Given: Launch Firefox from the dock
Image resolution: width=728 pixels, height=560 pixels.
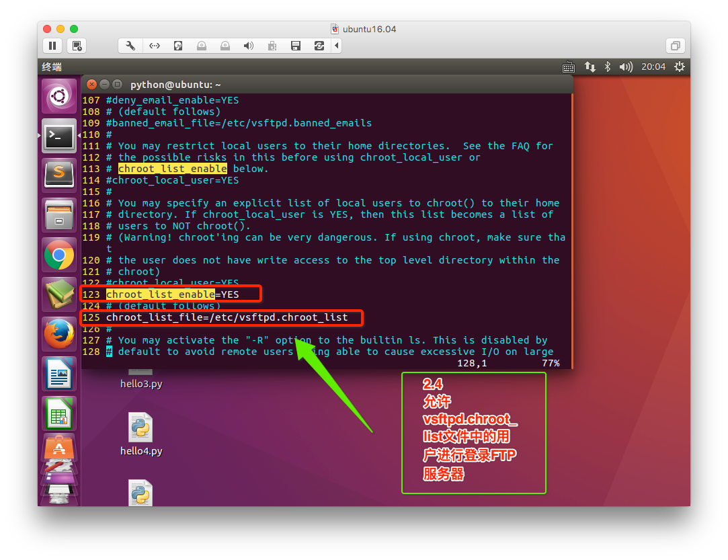Looking at the screenshot, I should tap(59, 334).
